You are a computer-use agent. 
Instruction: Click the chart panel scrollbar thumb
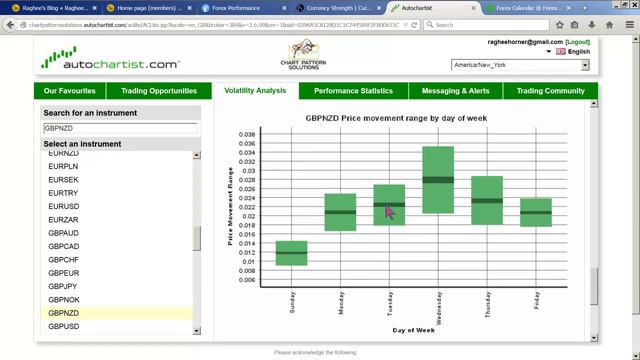point(594,286)
